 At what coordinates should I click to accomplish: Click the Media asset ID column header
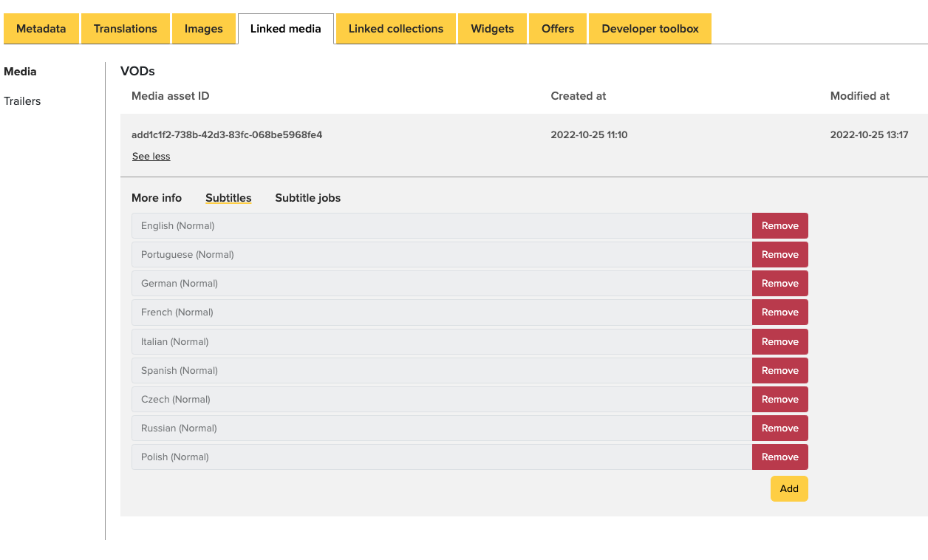click(171, 96)
